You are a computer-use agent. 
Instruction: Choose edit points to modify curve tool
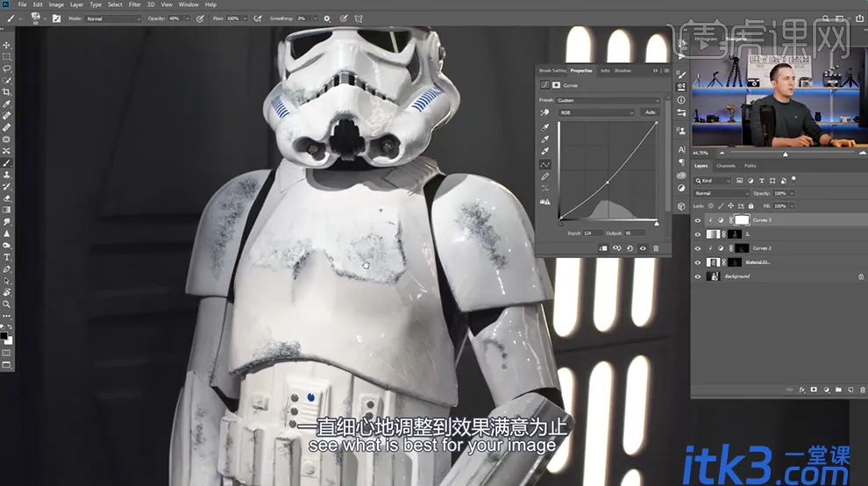tap(544, 165)
